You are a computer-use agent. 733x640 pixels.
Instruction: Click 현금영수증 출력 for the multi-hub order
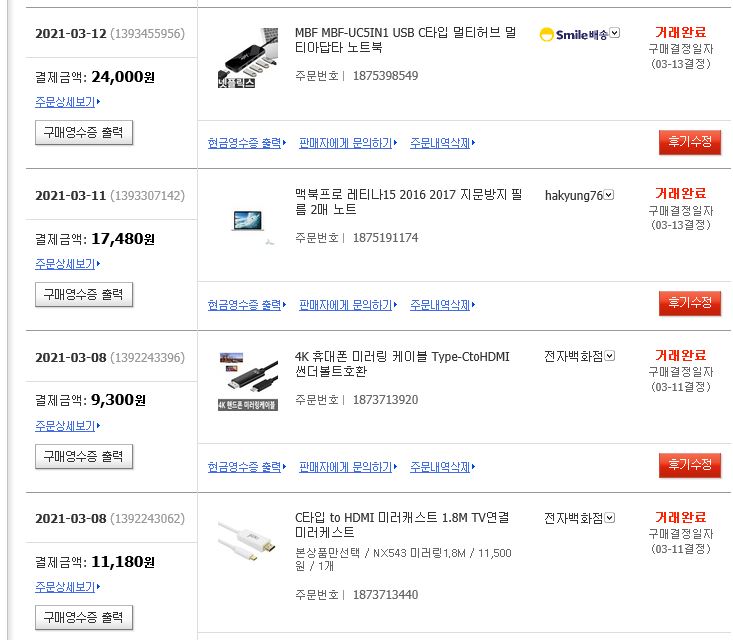click(x=245, y=143)
